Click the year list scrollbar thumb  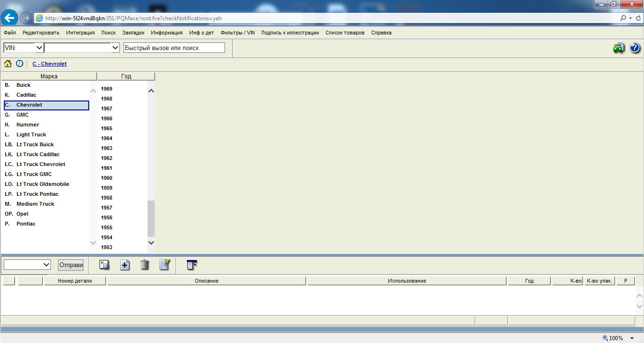[x=151, y=218]
